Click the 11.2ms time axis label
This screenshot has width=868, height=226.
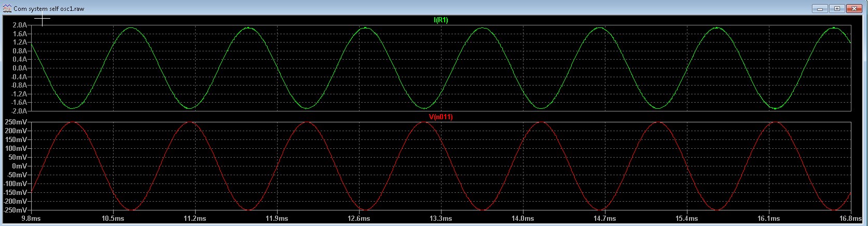195,219
